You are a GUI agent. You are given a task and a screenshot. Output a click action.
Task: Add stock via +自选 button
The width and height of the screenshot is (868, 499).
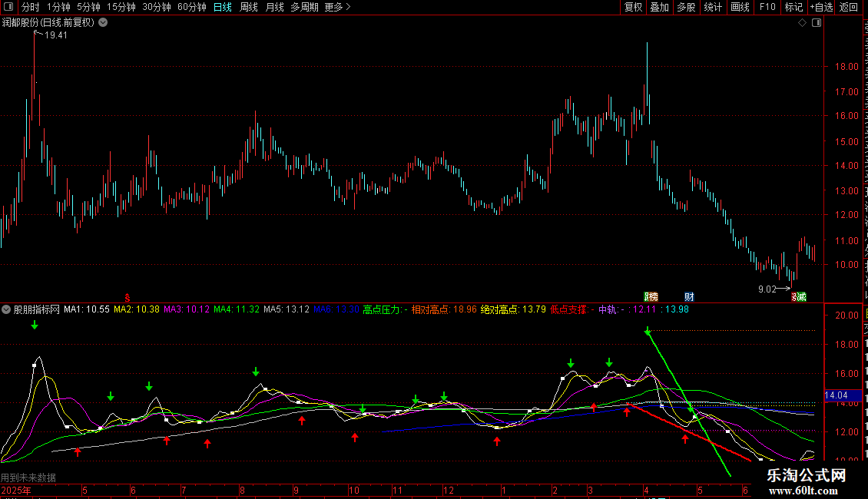pos(821,7)
